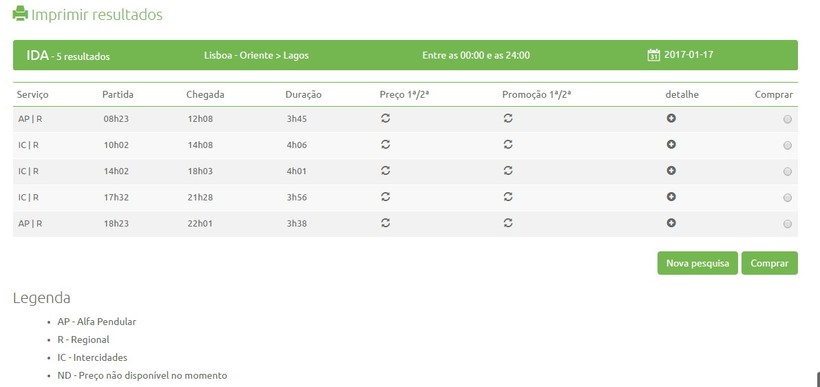Select the 08h23 train radio button
Viewport: 820px width, 387px height.
(788, 119)
